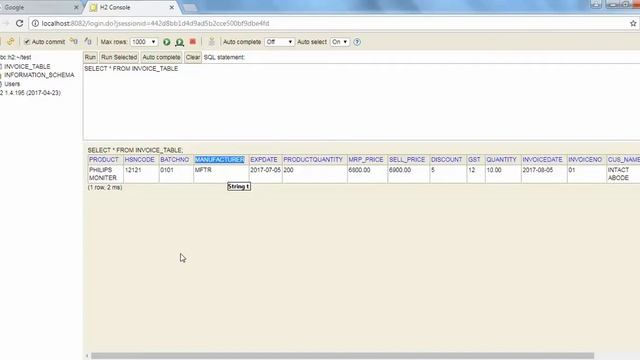This screenshot has height=360, width=640.
Task: Click the DISCOUNT column header
Action: [x=447, y=160]
